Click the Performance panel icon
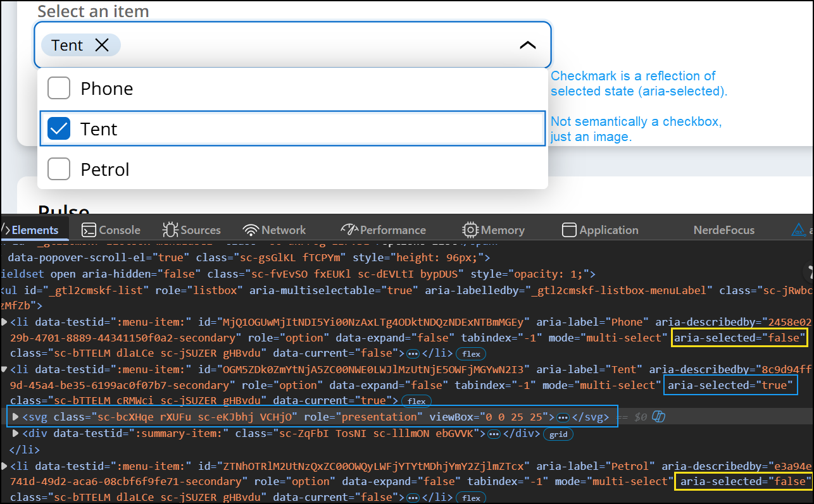The width and height of the screenshot is (814, 504). pos(349,230)
